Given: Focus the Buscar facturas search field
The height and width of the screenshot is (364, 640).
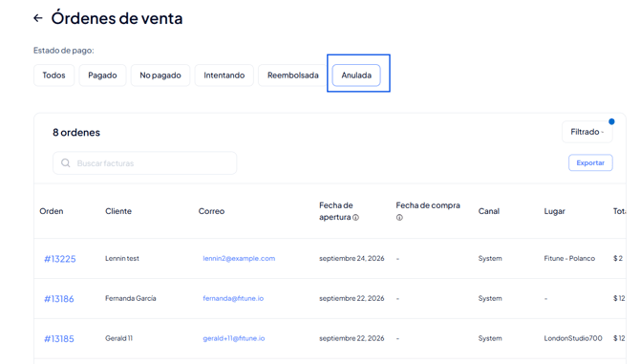Looking at the screenshot, I should tap(144, 163).
